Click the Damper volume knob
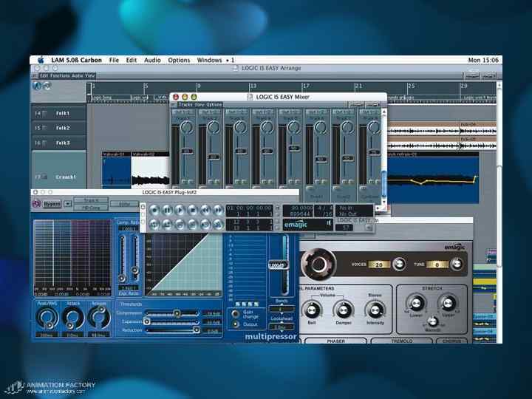This screenshot has height=399, width=532. pyautogui.click(x=344, y=310)
